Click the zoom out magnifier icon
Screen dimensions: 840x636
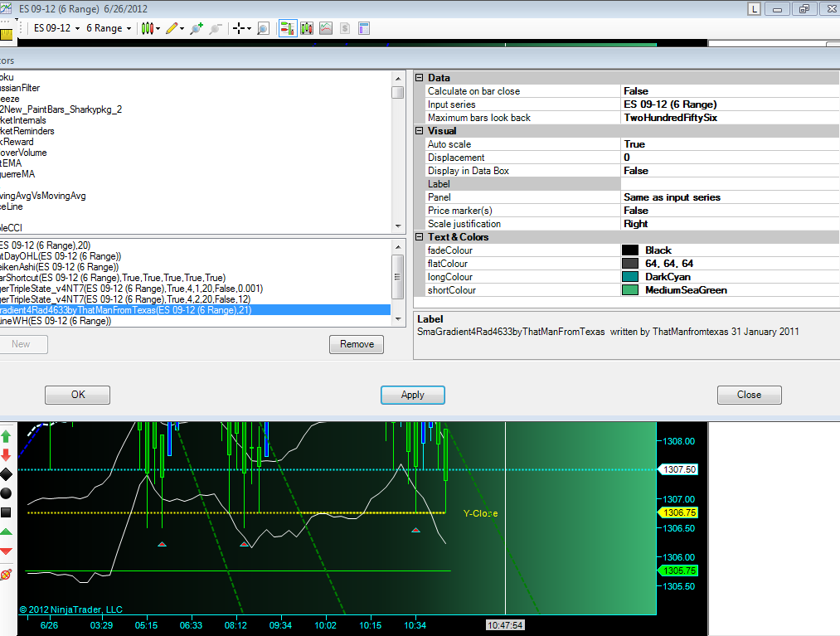[x=216, y=28]
